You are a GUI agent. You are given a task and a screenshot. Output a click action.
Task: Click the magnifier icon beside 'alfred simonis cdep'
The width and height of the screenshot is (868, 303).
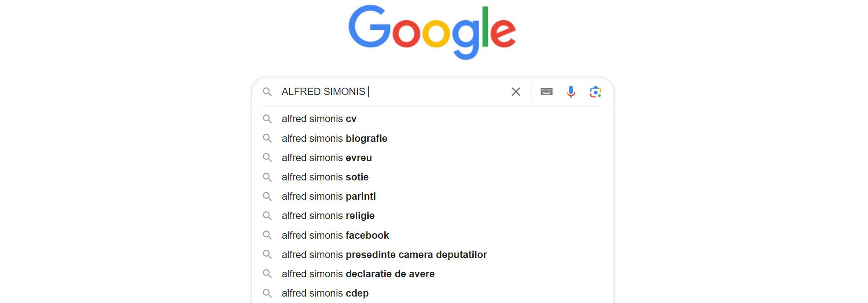[268, 292]
